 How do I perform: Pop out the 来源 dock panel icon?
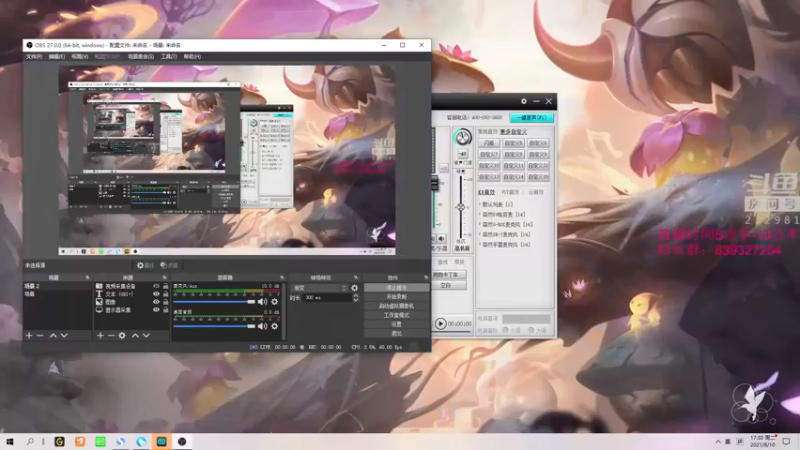164,278
